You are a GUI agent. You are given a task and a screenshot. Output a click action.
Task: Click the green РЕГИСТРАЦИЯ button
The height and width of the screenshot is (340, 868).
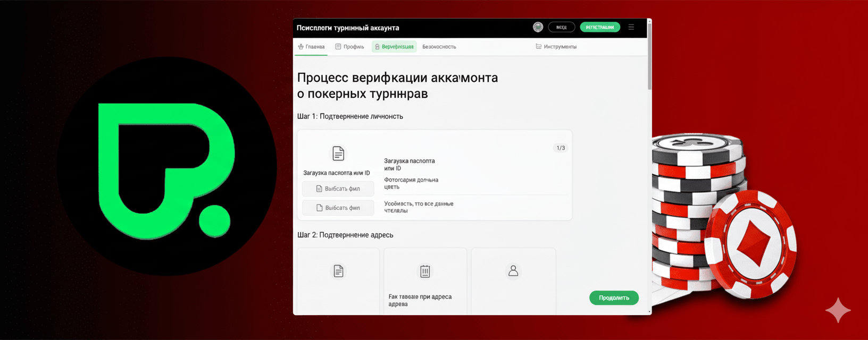click(600, 27)
